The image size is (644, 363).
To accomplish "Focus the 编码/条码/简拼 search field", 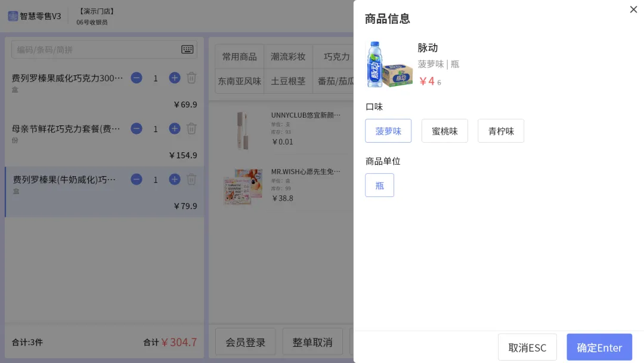I will coord(104,50).
